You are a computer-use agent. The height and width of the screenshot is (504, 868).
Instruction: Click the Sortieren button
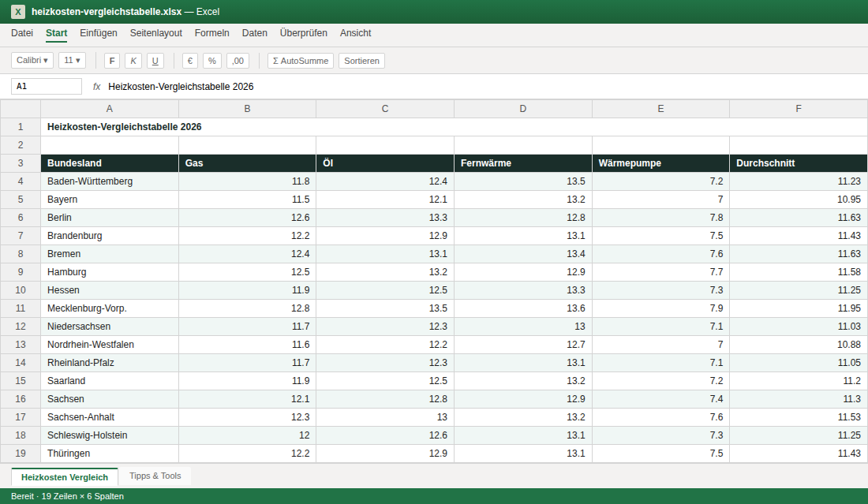(x=361, y=61)
